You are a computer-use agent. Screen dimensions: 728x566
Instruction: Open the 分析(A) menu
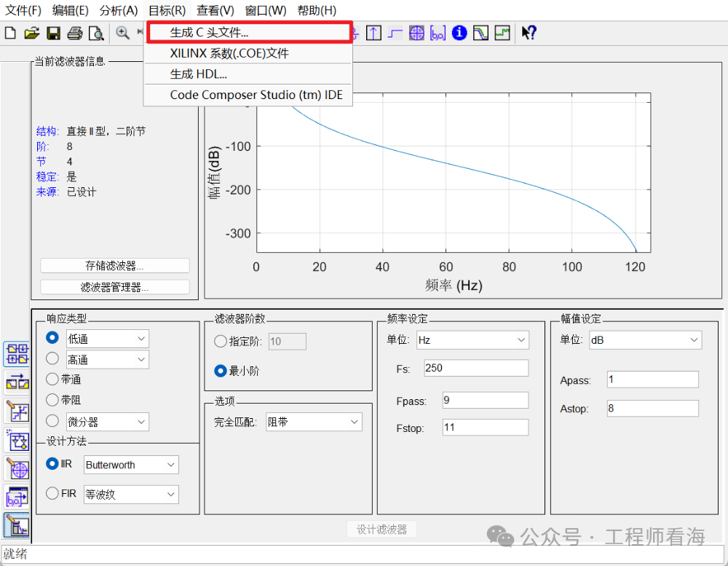tap(119, 10)
